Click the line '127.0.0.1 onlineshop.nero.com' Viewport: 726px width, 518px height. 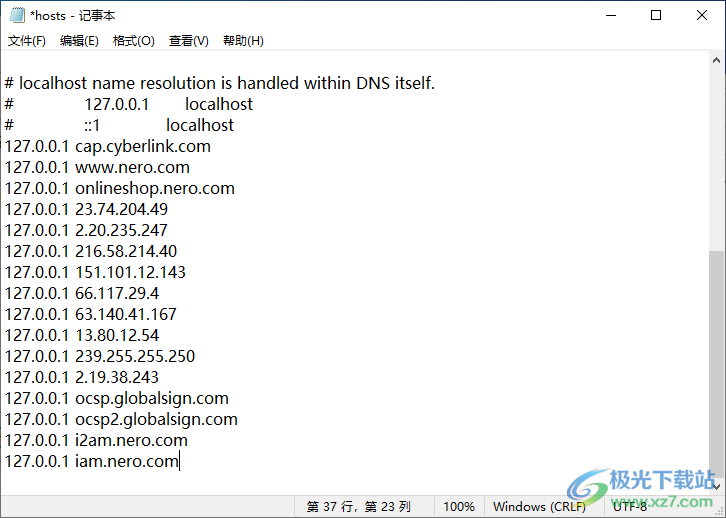(120, 188)
